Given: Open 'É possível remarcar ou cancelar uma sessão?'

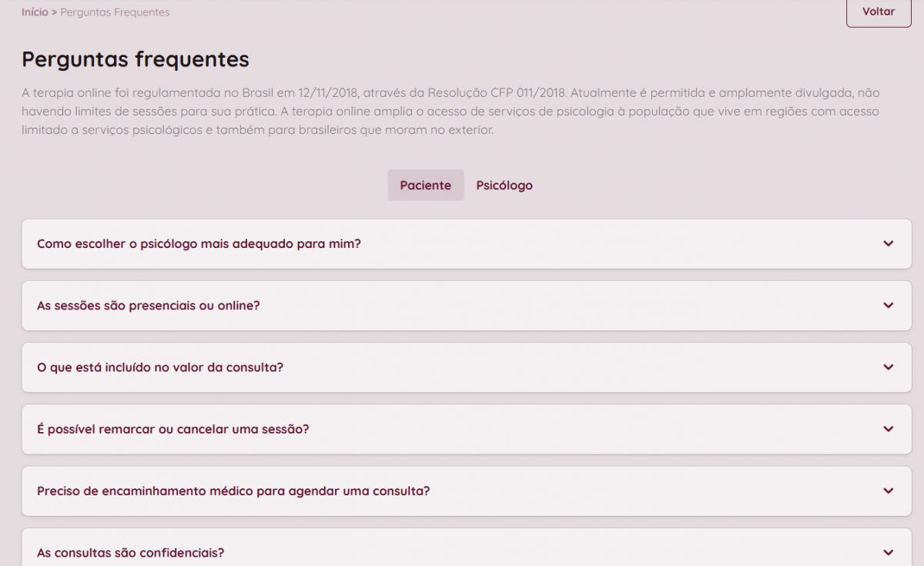Looking at the screenshot, I should [173, 429].
